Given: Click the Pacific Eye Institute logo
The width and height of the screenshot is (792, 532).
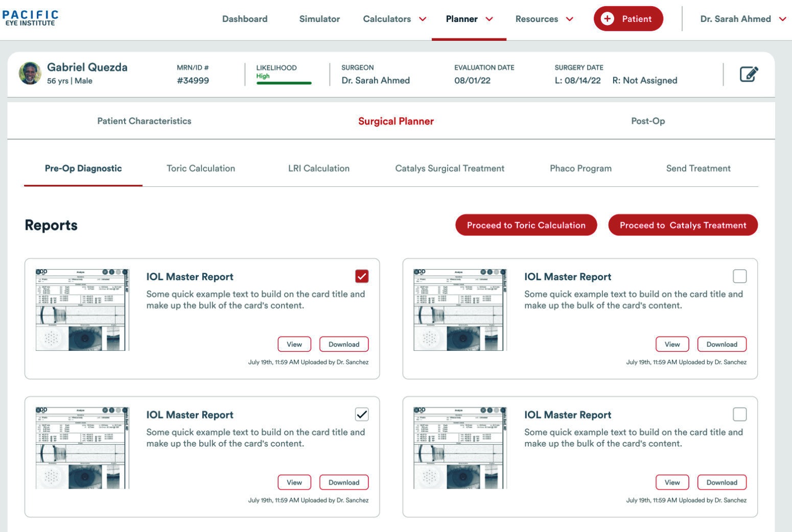Looking at the screenshot, I should (x=30, y=18).
